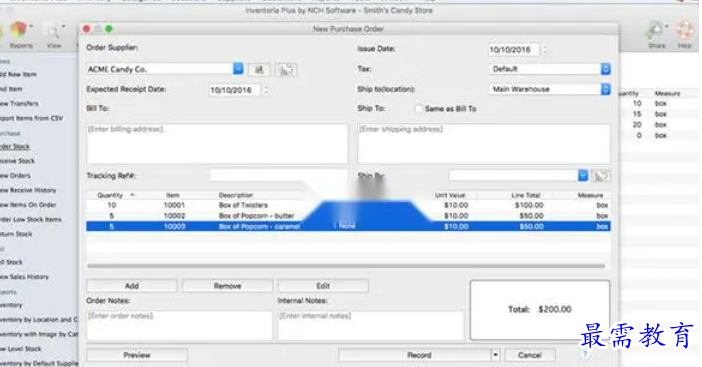Click the edit supplier icon beside the supplier field

(286, 69)
